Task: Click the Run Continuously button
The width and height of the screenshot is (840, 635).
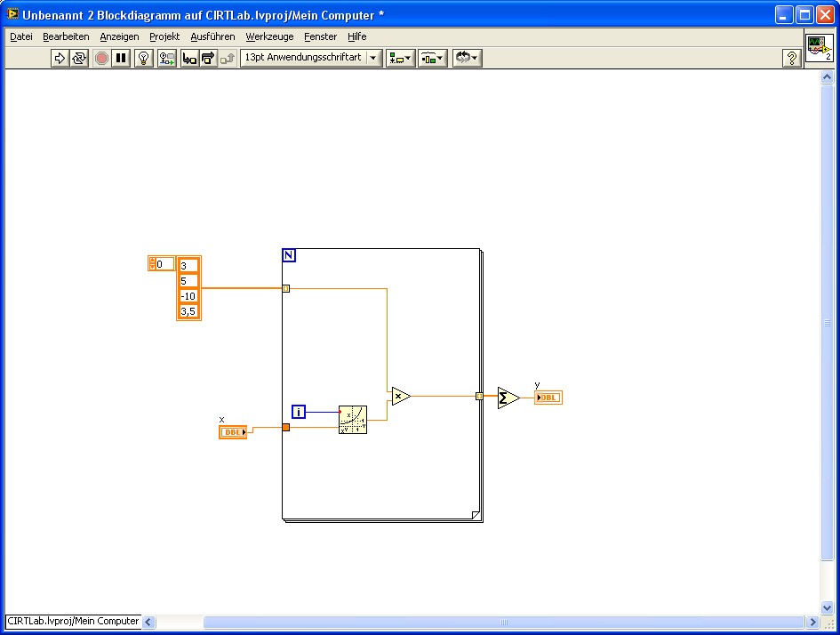Action: pyautogui.click(x=79, y=58)
